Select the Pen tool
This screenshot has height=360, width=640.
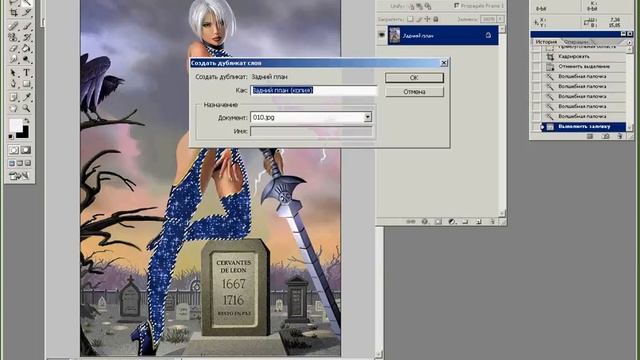coord(14,84)
